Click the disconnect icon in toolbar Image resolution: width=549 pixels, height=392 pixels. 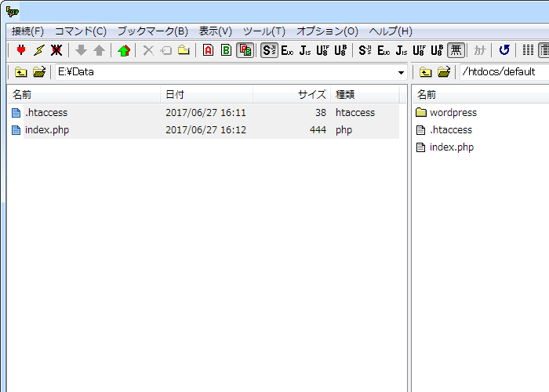pyautogui.click(x=56, y=50)
